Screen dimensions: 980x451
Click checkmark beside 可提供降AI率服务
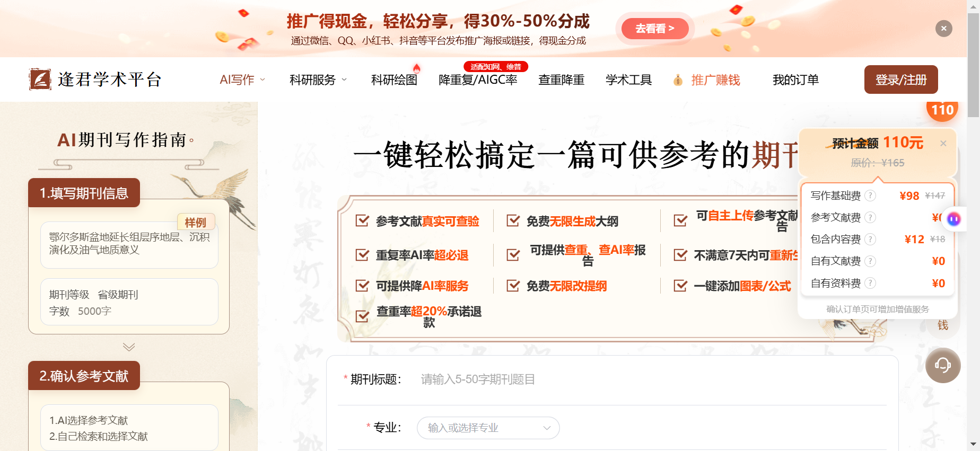click(362, 286)
